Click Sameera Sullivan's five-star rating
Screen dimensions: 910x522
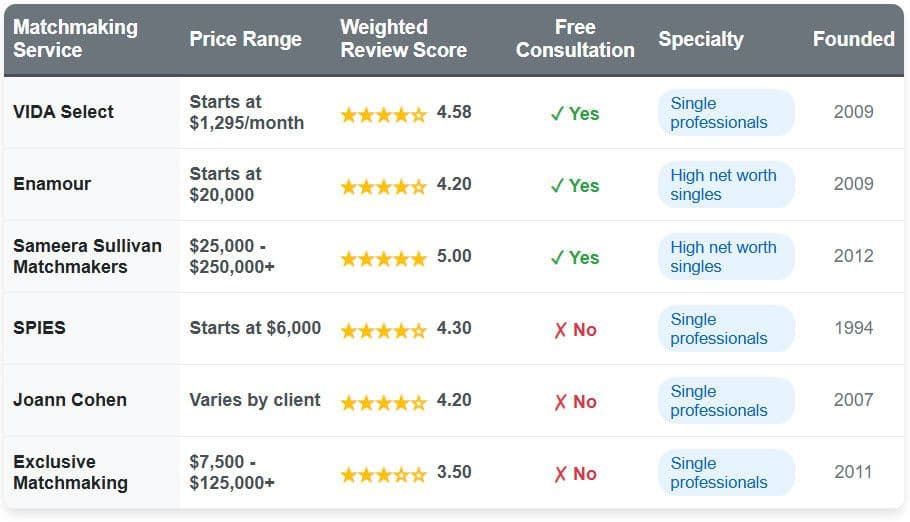point(383,258)
